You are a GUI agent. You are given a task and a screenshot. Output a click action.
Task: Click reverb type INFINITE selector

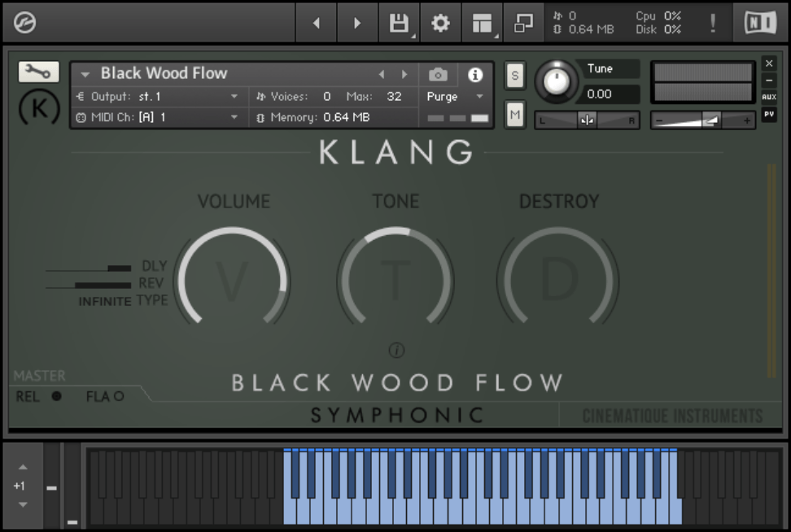[105, 301]
